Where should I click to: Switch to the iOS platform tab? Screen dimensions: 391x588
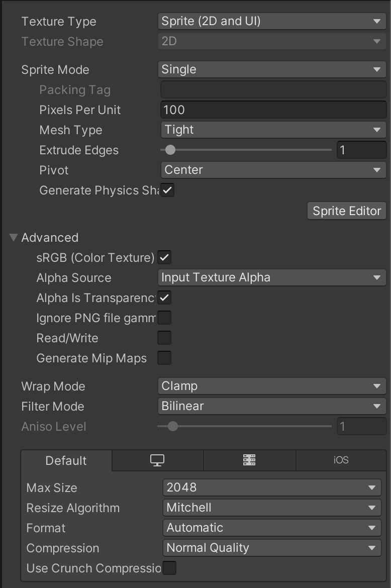point(341,460)
